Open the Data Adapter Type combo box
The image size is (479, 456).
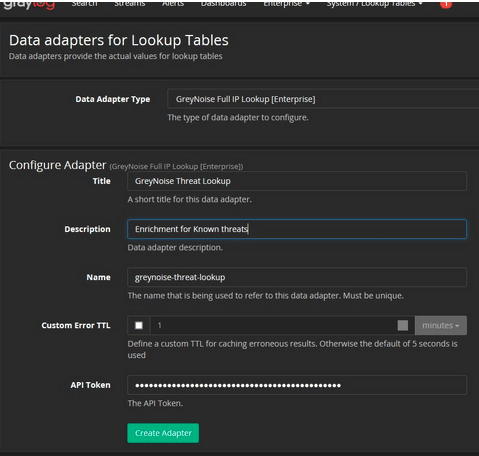coord(323,99)
